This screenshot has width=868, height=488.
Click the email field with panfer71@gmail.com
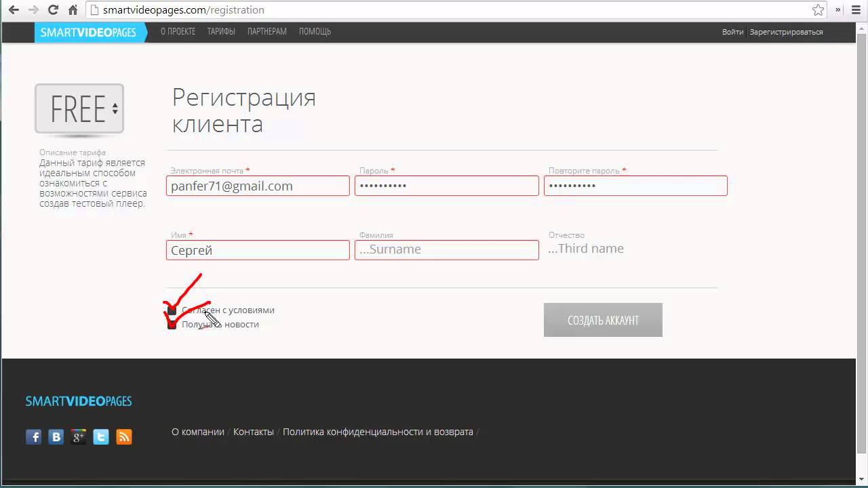tap(258, 186)
